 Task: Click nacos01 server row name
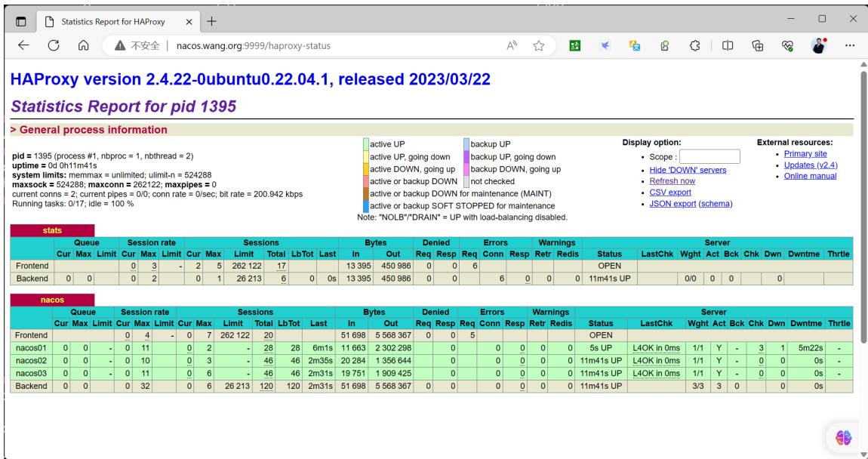[x=32, y=348]
